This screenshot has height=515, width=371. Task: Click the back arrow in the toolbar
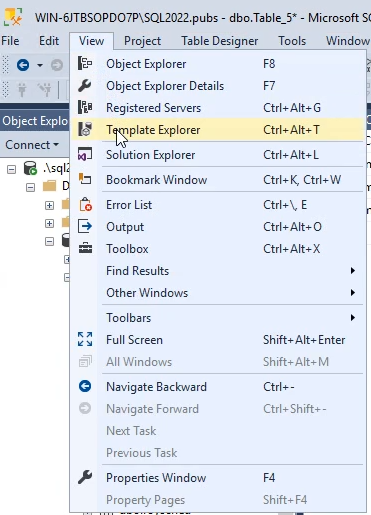pos(23,65)
